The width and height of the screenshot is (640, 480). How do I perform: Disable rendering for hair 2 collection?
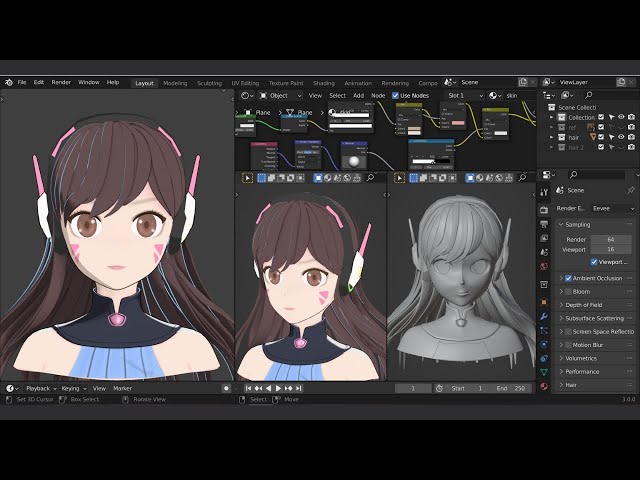(x=631, y=147)
